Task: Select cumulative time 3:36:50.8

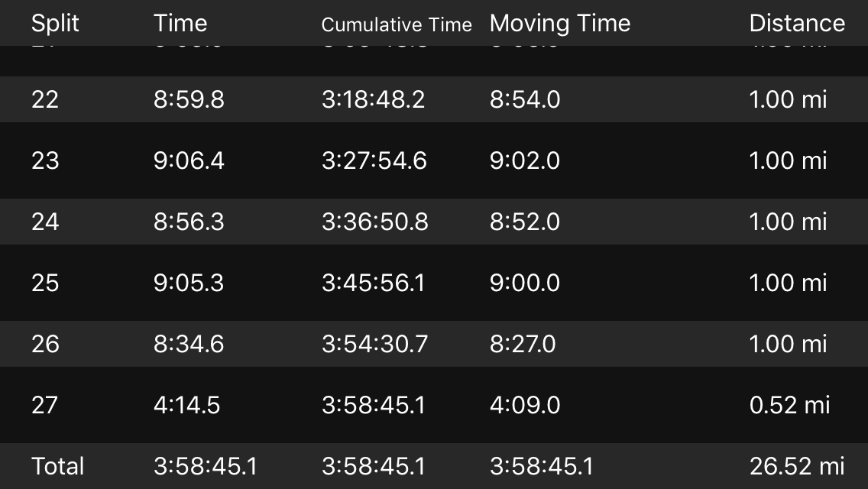Action: point(374,222)
